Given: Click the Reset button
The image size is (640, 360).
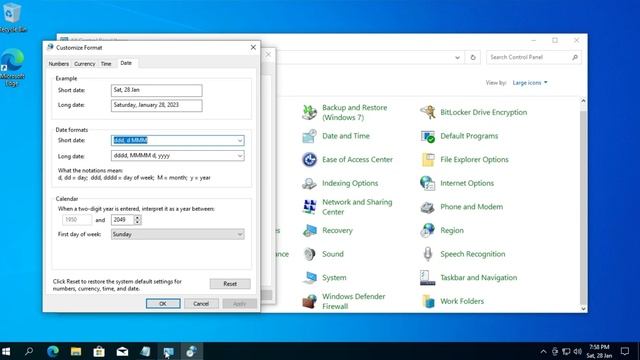Looking at the screenshot, I should point(230,284).
